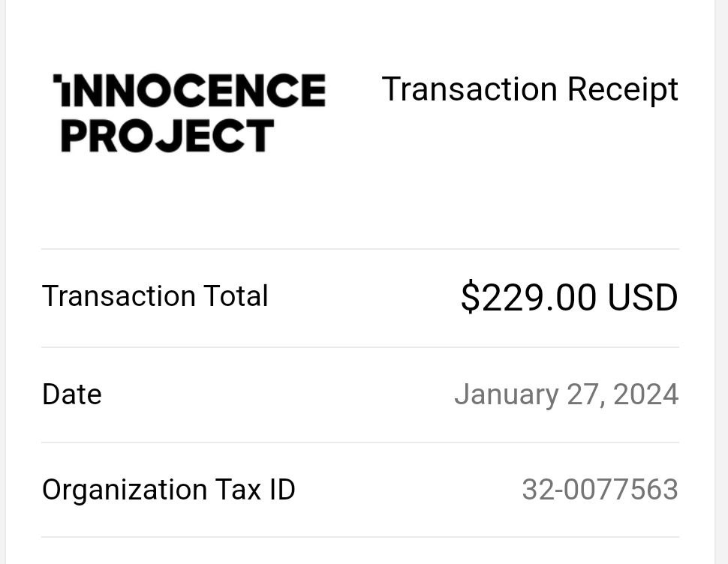Click the gray margin right of the receipt
This screenshot has width=728, height=564.
point(721,282)
